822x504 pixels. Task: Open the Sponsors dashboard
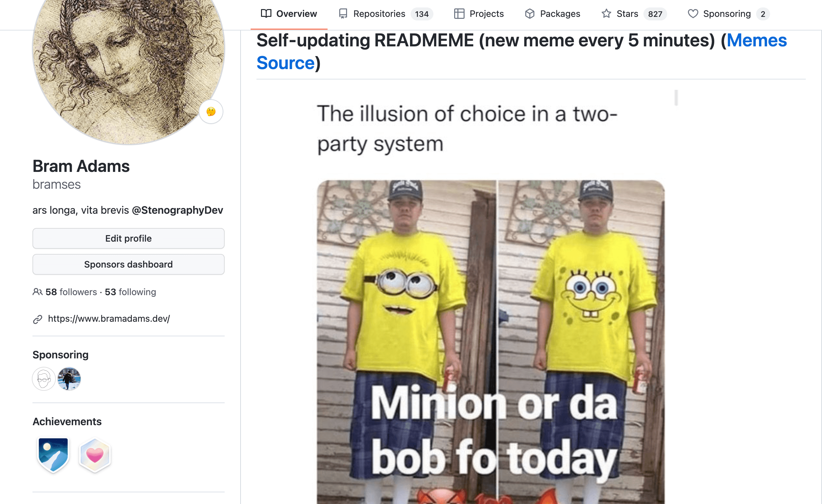click(x=129, y=264)
